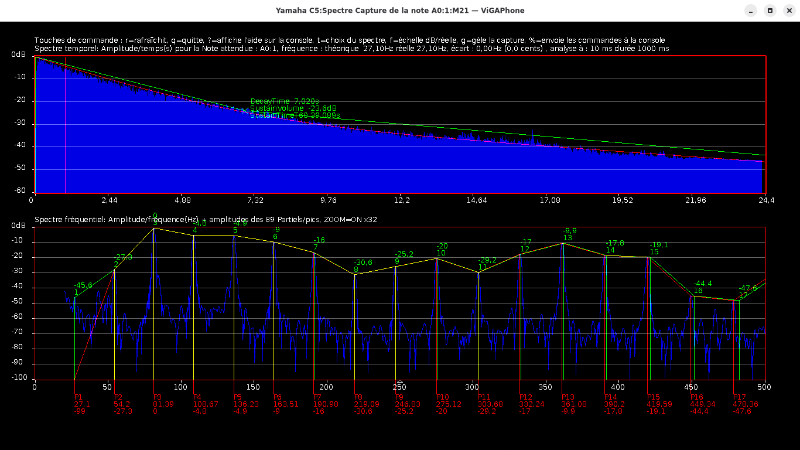Select the P10 partial label below spectrum

443,397
